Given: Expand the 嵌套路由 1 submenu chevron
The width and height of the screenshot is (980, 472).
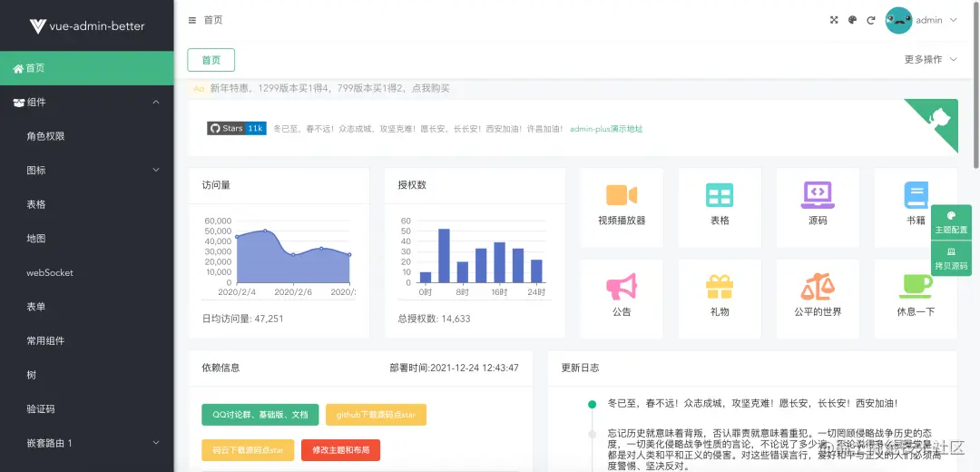Looking at the screenshot, I should pyautogui.click(x=156, y=443).
